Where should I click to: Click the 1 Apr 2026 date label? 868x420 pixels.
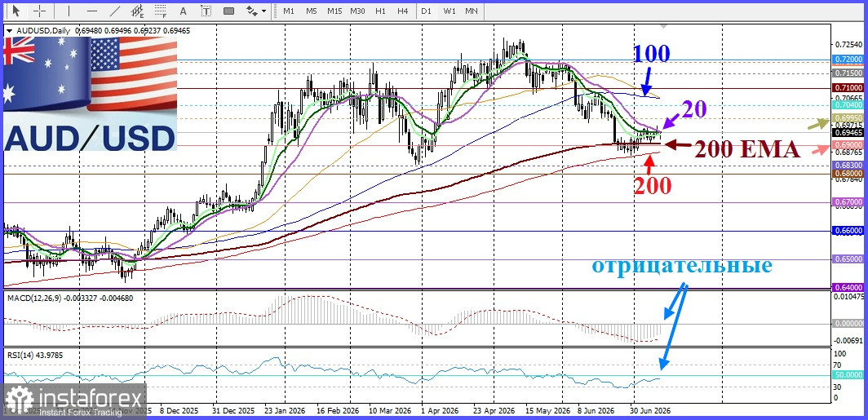[439, 412]
